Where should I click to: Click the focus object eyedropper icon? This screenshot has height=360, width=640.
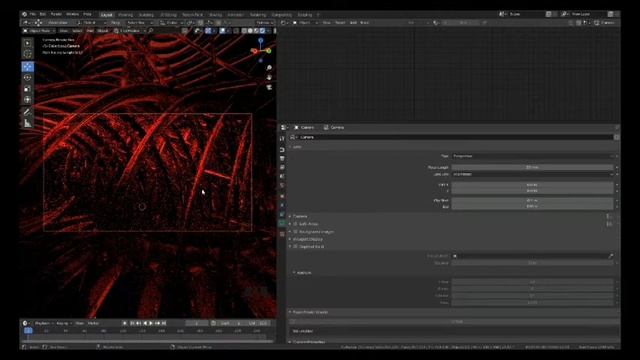(611, 256)
